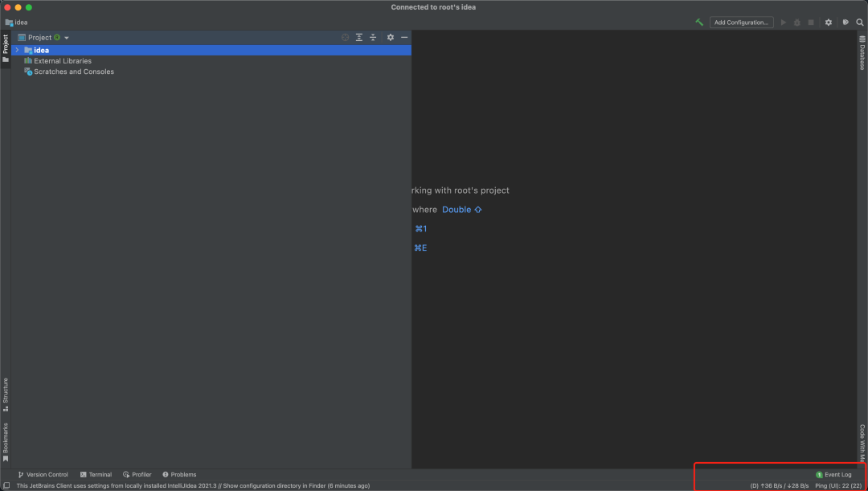This screenshot has width=868, height=491.
Task: Open the Problems tool tab
Action: pos(179,474)
